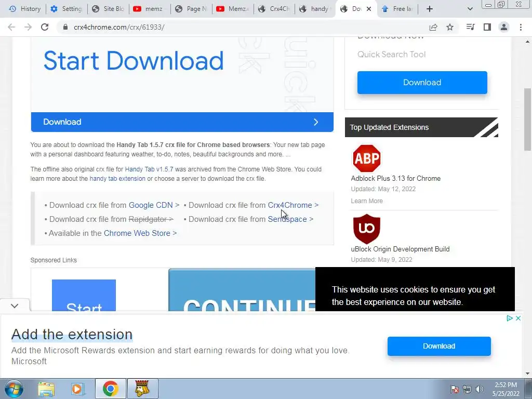Open the Chrome three-dot menu
532x399 pixels.
tap(521, 27)
